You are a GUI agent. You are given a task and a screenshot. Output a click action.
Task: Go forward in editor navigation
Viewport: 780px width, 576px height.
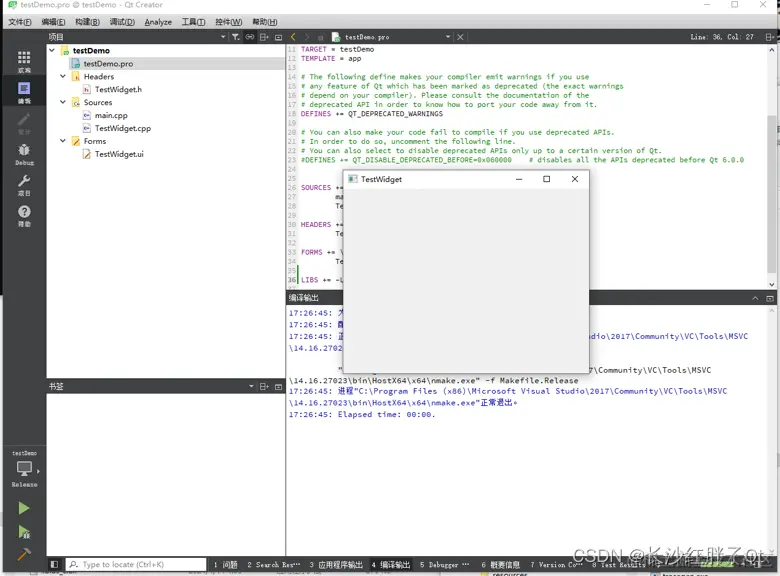306,37
